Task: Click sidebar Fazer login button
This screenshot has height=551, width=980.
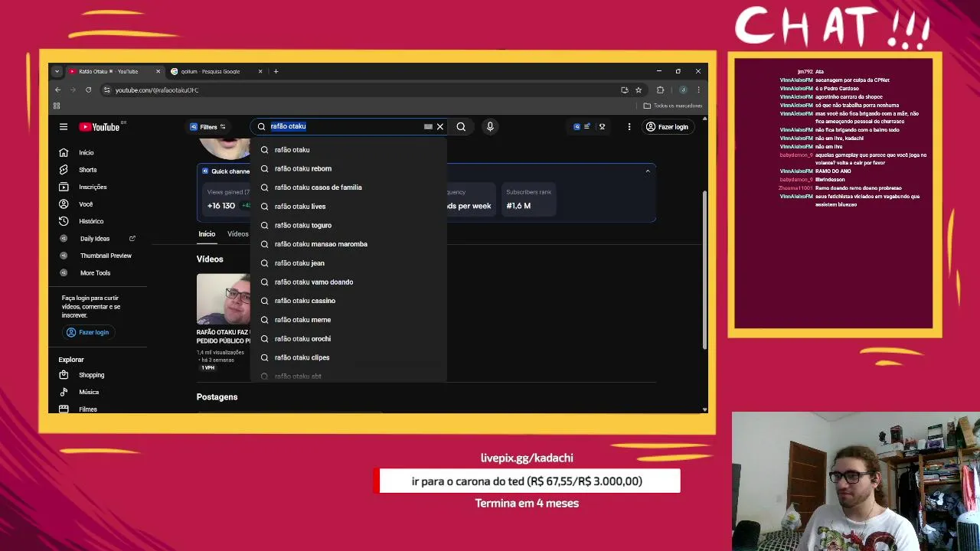Action: click(x=87, y=332)
